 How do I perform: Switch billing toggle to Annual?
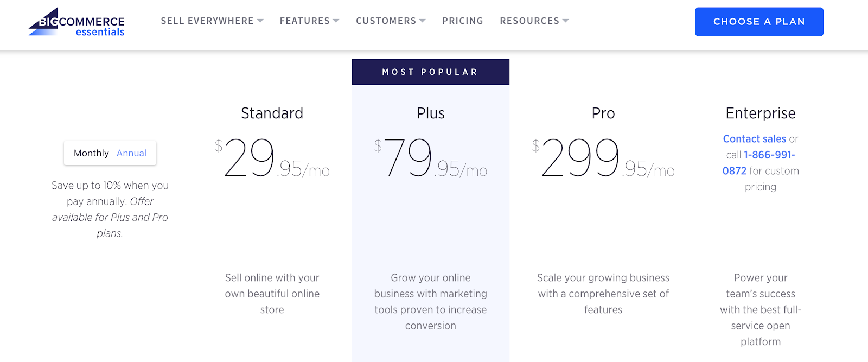[131, 153]
